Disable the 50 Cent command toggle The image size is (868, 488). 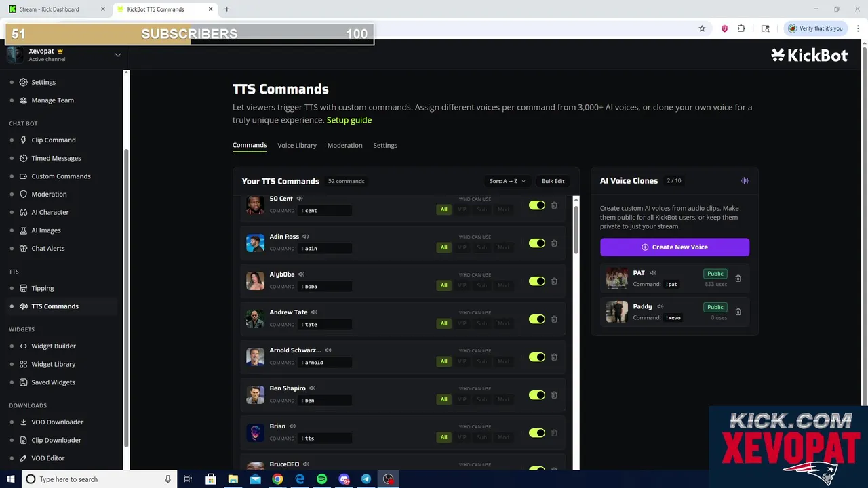point(537,205)
